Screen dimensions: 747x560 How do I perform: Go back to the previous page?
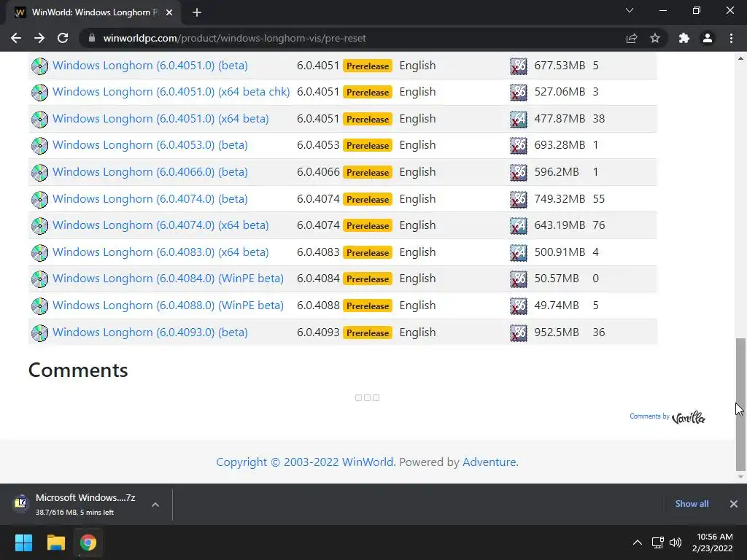coord(16,38)
